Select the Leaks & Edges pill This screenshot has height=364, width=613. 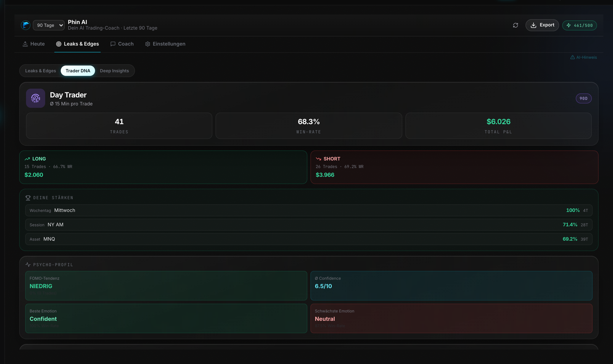pyautogui.click(x=41, y=71)
